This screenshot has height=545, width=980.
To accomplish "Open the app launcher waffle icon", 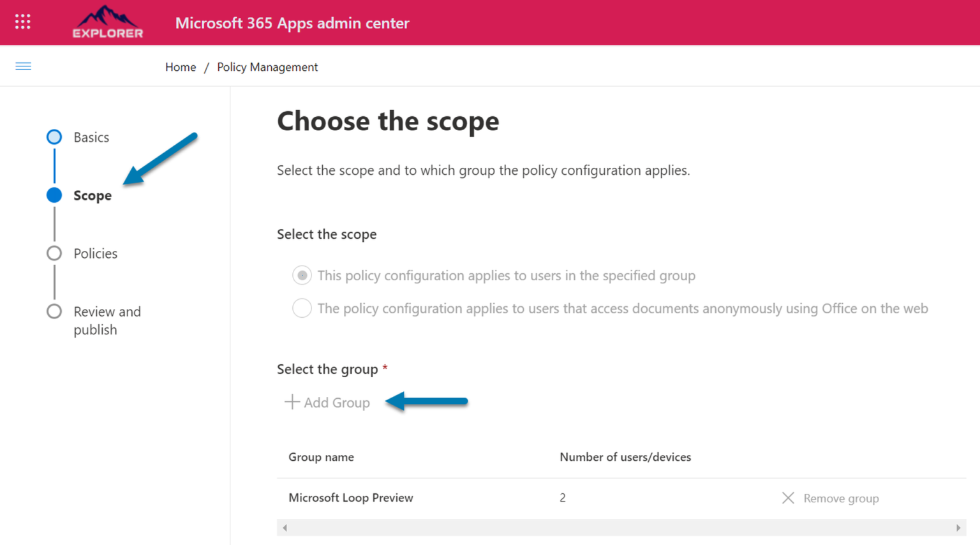I will pyautogui.click(x=23, y=22).
